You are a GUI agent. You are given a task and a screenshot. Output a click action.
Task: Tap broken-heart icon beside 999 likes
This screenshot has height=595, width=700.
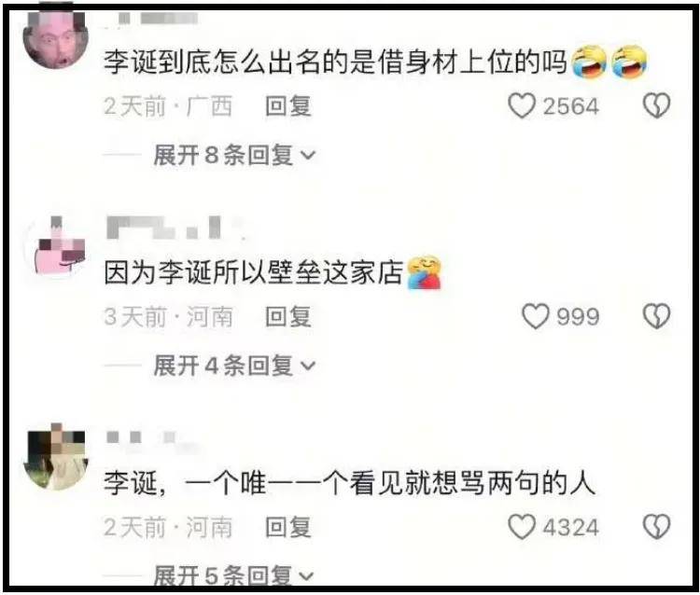click(656, 316)
